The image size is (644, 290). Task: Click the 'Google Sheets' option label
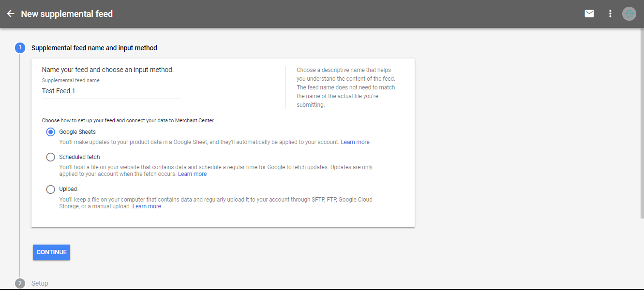click(77, 132)
